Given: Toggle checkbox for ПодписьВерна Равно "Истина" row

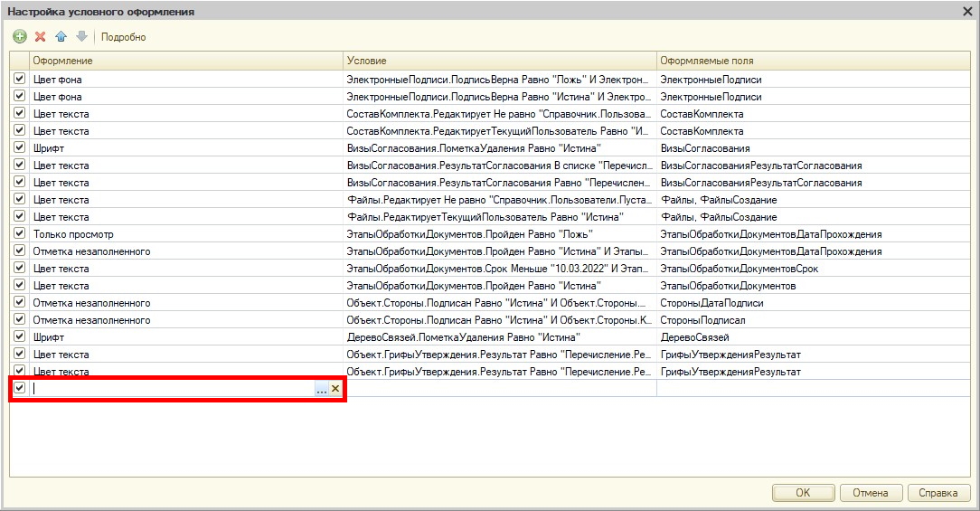Looking at the screenshot, I should tap(19, 96).
